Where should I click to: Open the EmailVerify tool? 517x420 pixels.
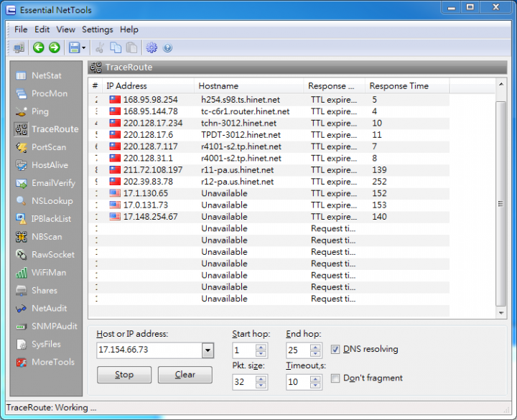(46, 183)
